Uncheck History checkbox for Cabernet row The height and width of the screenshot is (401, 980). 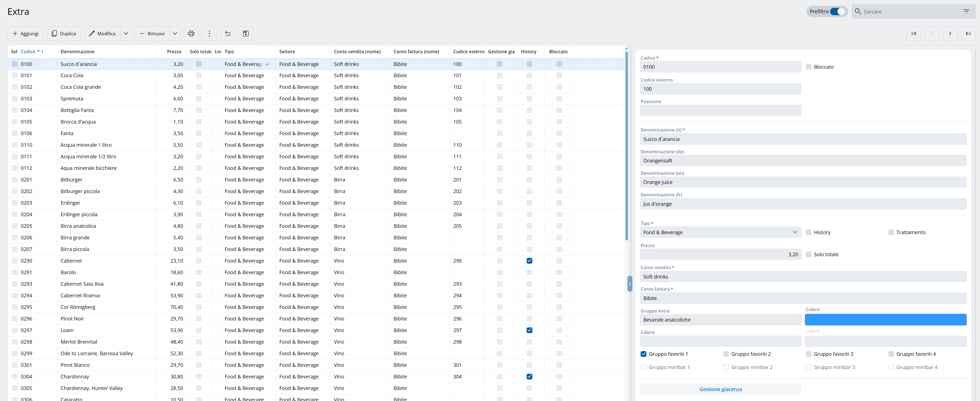[x=529, y=261]
